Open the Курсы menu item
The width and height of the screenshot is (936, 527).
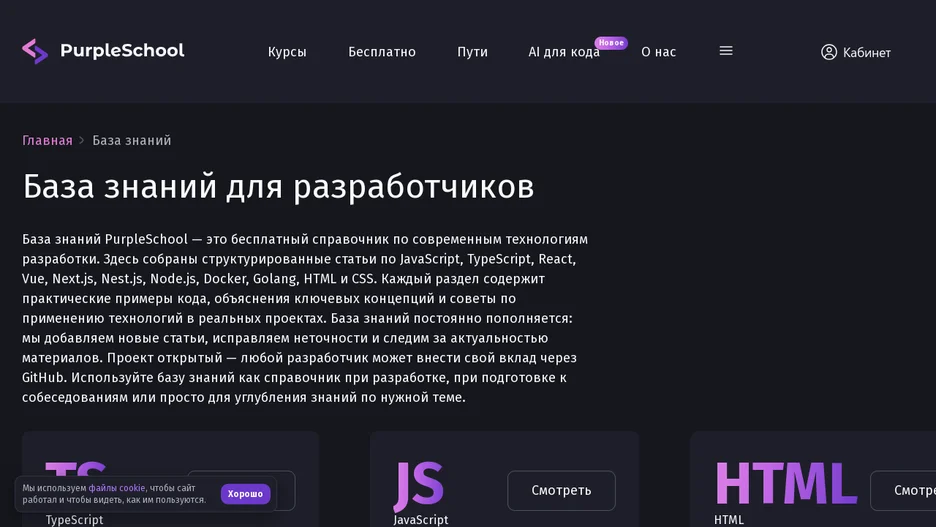(287, 52)
